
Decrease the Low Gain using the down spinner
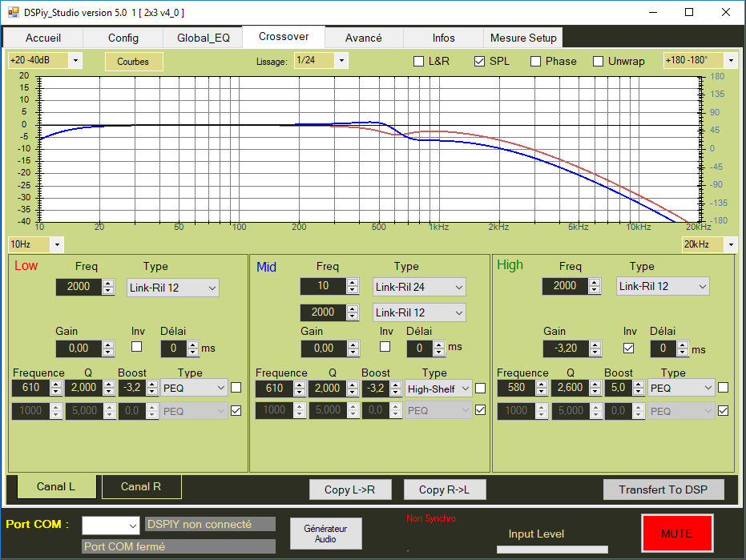click(x=108, y=352)
